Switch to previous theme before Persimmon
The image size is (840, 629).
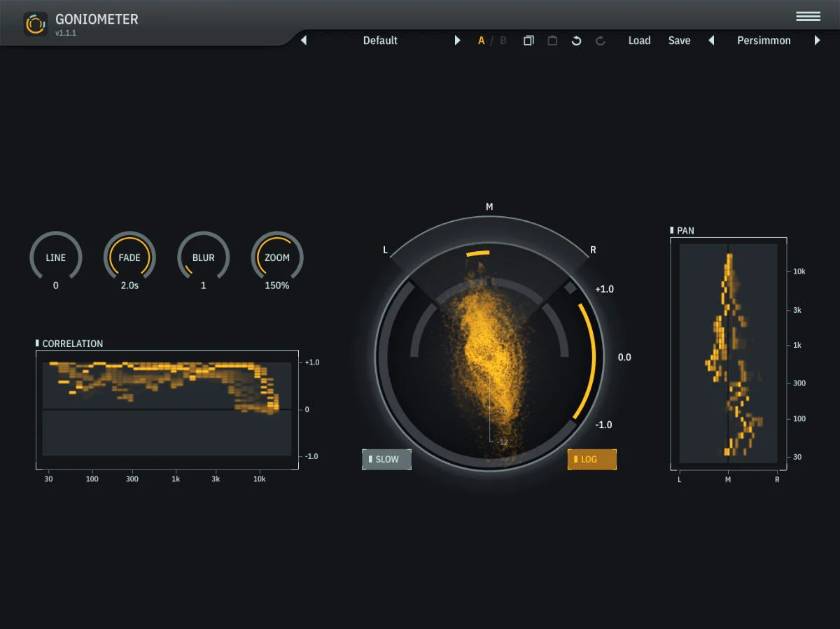(711, 41)
